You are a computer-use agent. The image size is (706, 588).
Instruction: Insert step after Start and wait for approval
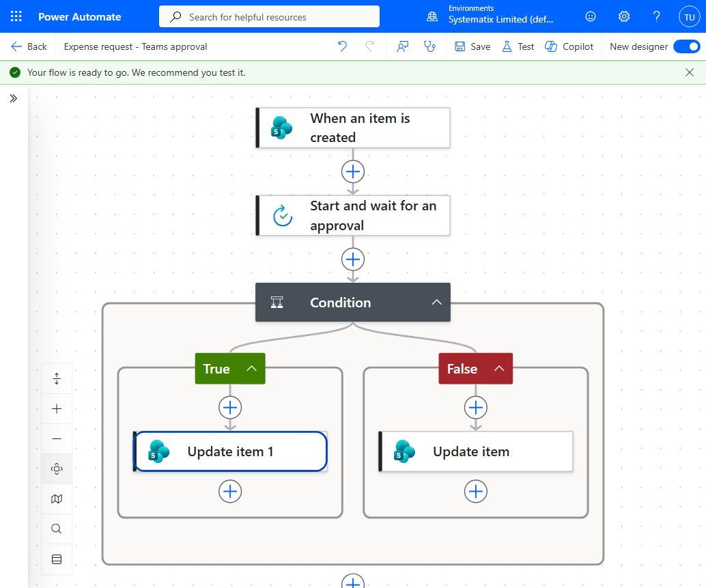[353, 260]
